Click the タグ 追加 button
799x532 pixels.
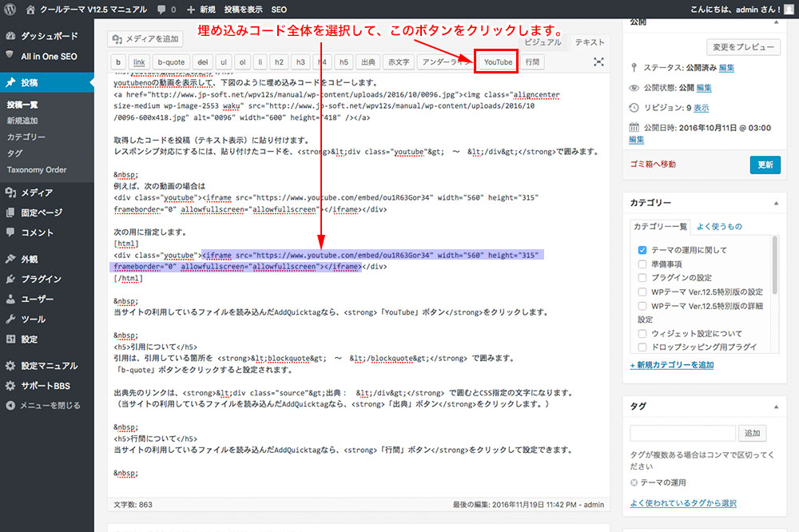click(x=752, y=433)
